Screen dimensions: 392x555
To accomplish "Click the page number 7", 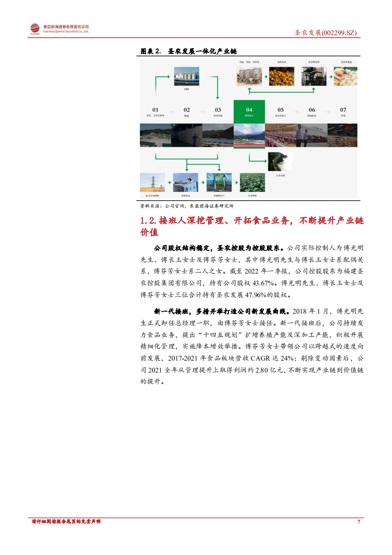I will (x=359, y=522).
